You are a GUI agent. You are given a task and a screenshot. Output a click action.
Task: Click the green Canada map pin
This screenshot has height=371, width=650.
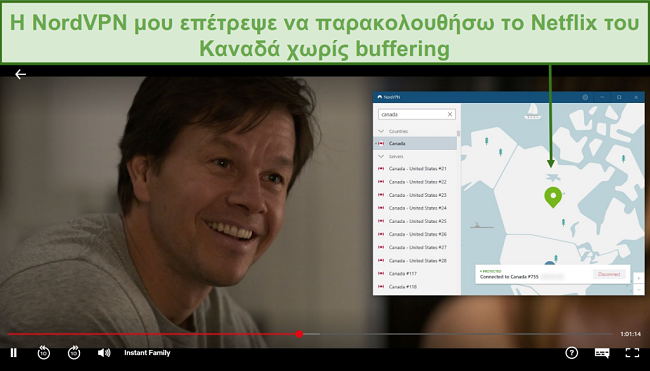tap(553, 197)
